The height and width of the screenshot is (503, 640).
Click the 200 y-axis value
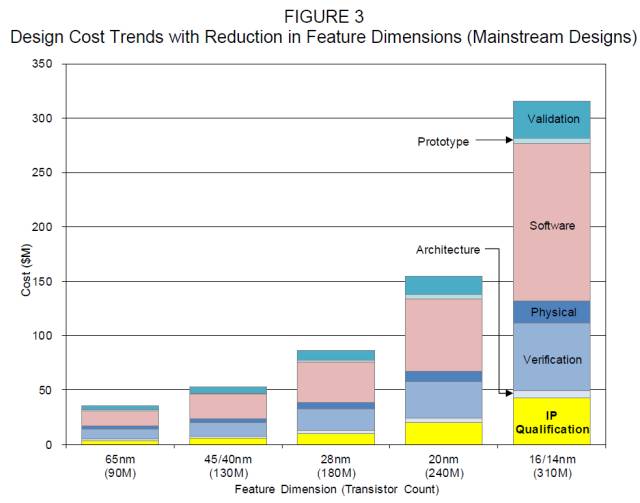coord(42,227)
